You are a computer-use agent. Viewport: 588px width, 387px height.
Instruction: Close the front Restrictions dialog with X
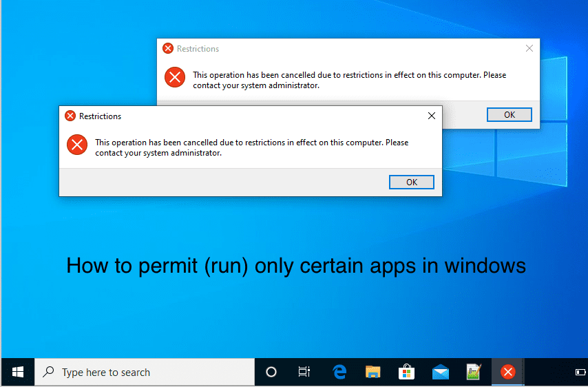coord(432,116)
